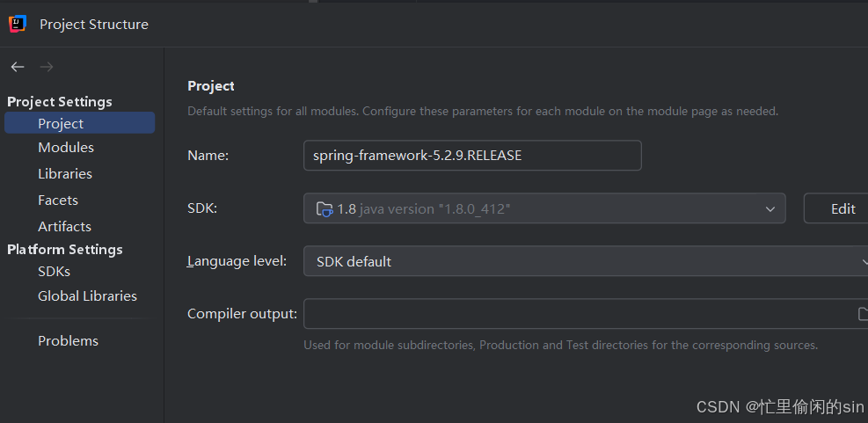This screenshot has width=868, height=423.
Task: Open the Language level combo box
Action: [x=586, y=261]
